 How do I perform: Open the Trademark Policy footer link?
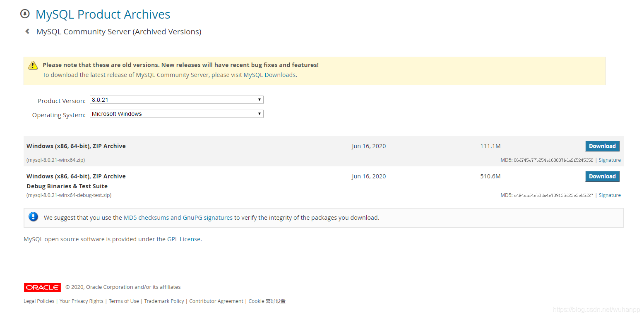click(x=164, y=301)
